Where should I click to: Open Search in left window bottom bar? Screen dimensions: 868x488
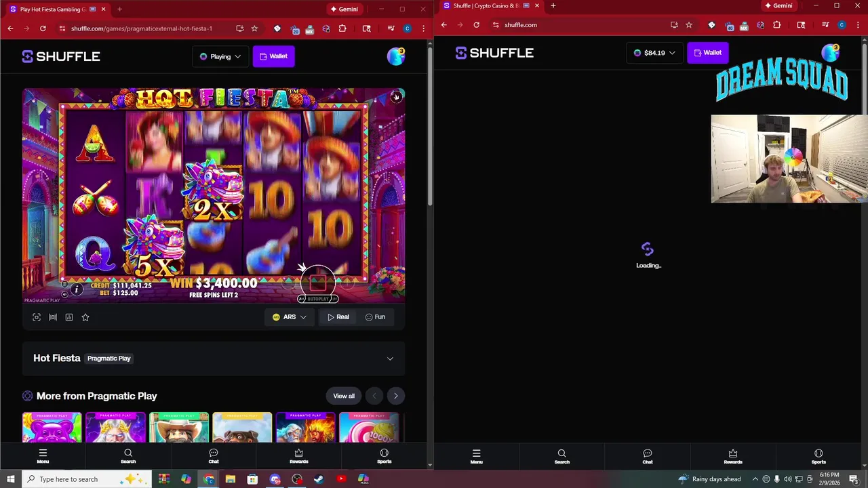click(x=128, y=456)
